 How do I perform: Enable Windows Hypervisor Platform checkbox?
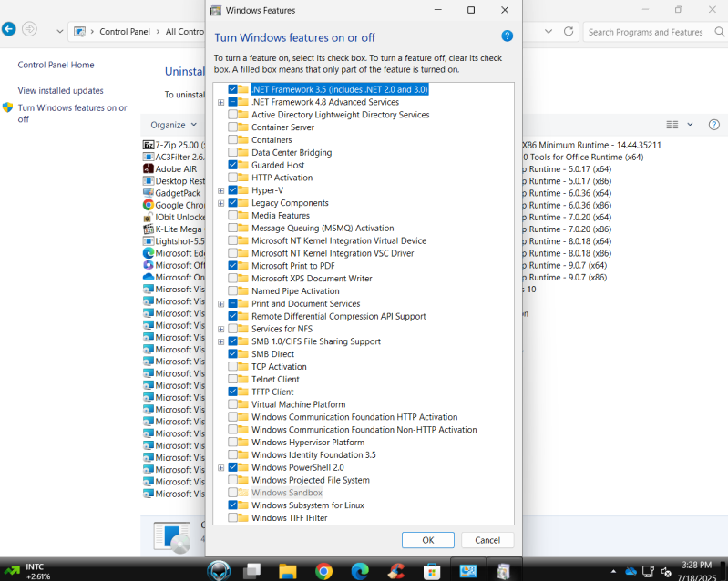coord(232,442)
